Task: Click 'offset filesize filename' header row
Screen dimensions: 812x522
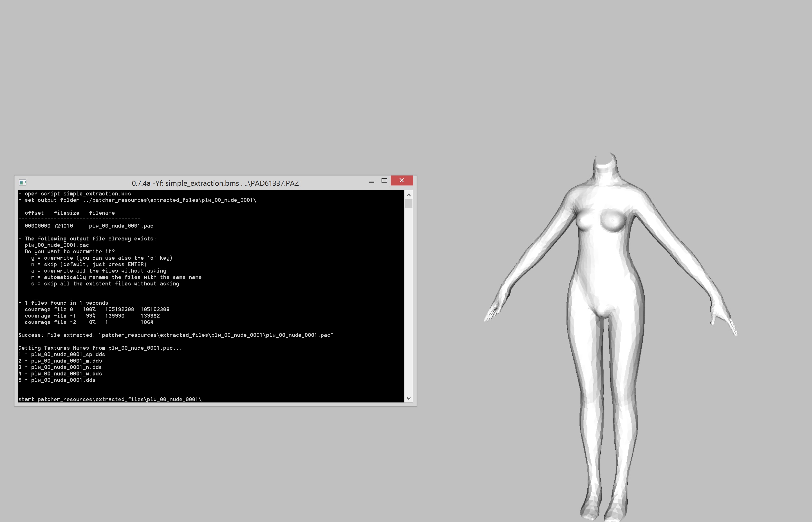Action: pyautogui.click(x=69, y=213)
